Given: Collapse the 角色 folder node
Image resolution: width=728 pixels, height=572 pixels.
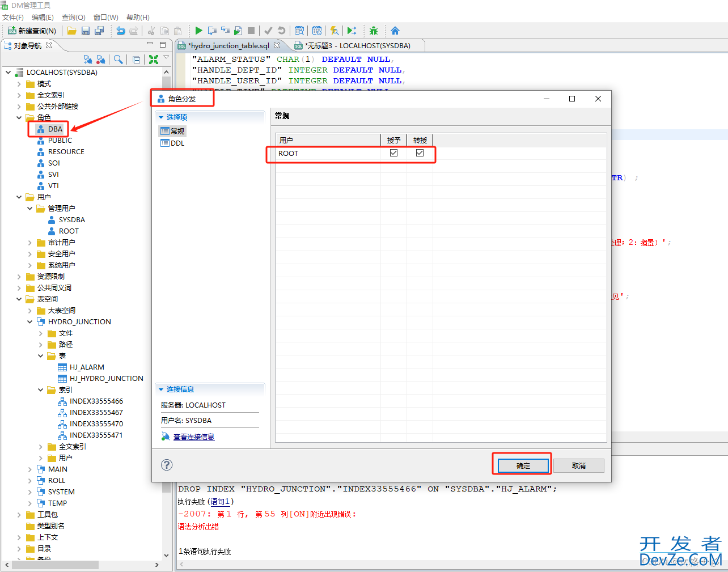Looking at the screenshot, I should pyautogui.click(x=19, y=118).
